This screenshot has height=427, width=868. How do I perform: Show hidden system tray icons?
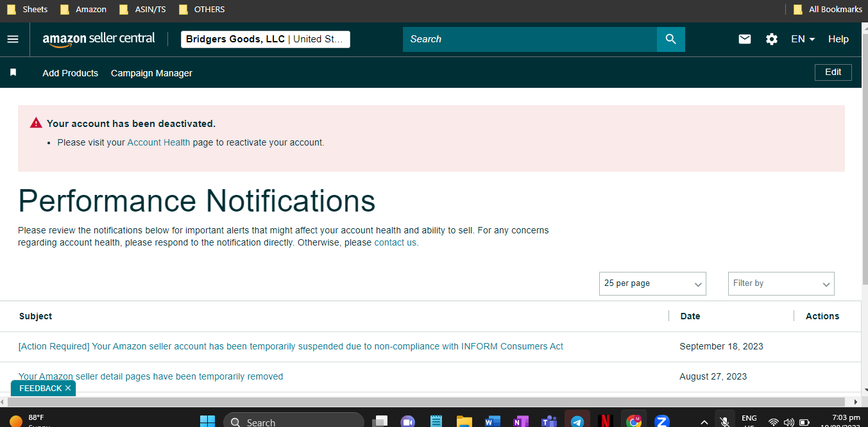click(x=704, y=422)
